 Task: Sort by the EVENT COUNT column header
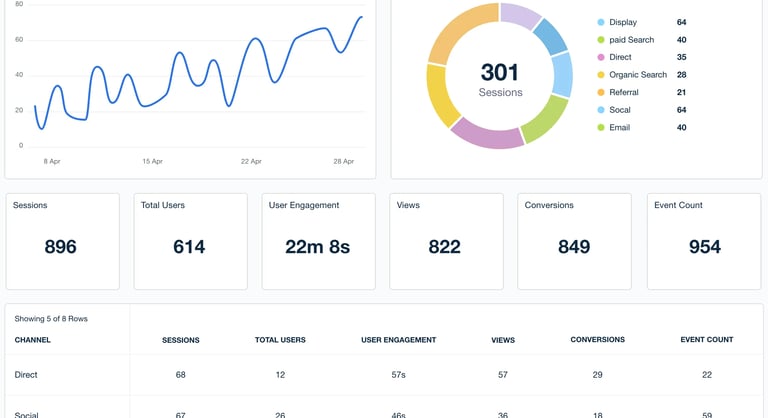[707, 339]
